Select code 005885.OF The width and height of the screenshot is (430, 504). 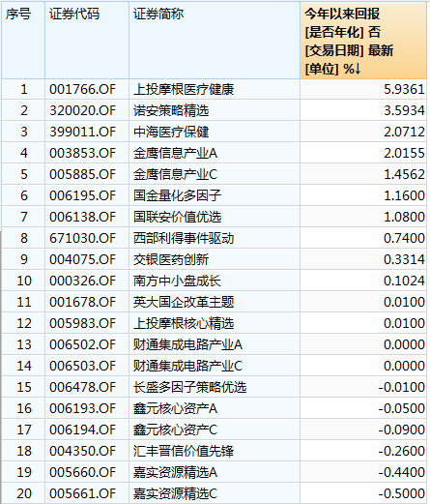[x=82, y=174]
